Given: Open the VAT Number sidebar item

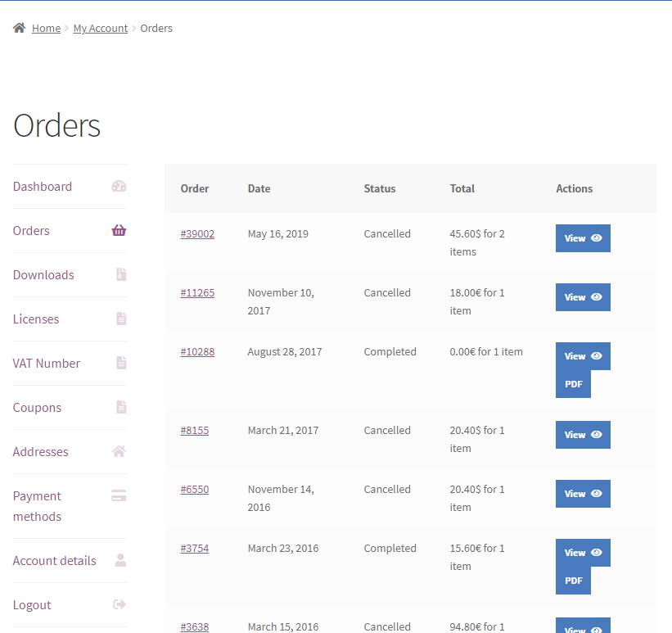Looking at the screenshot, I should coord(47,364).
